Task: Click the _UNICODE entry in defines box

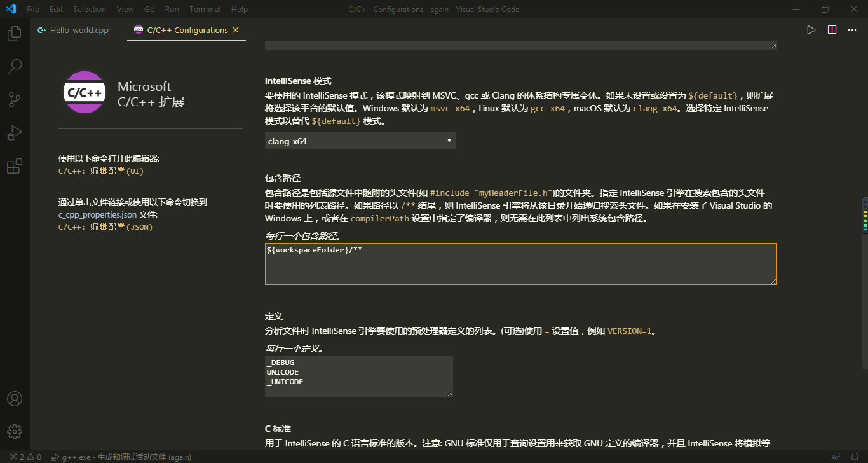Action: point(285,382)
